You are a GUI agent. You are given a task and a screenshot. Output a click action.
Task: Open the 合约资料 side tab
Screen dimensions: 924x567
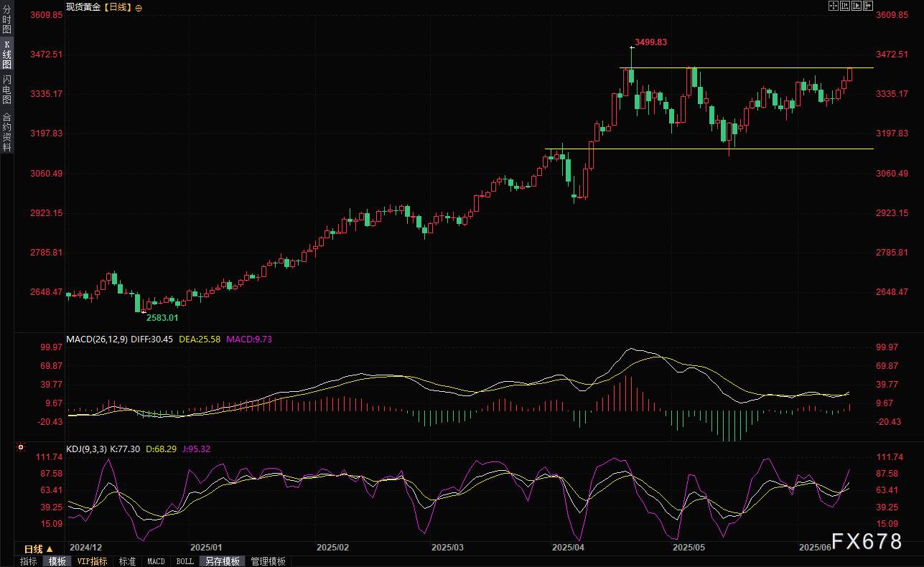coord(6,131)
